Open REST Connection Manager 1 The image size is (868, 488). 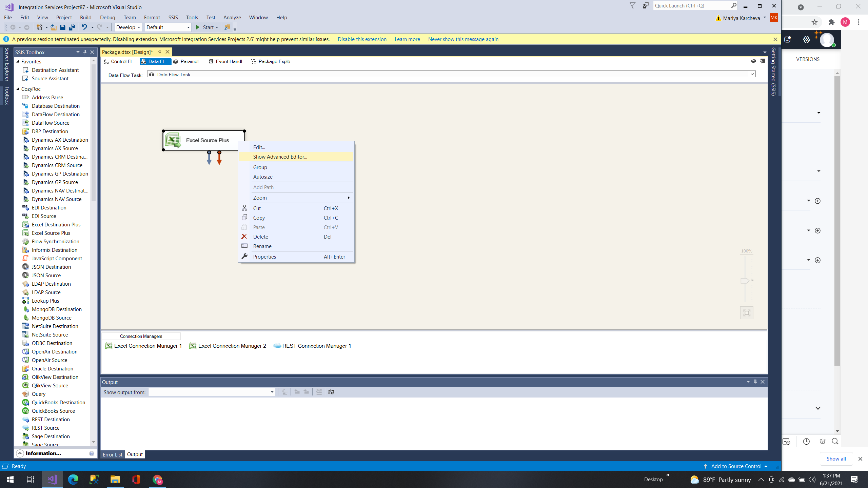click(x=312, y=346)
